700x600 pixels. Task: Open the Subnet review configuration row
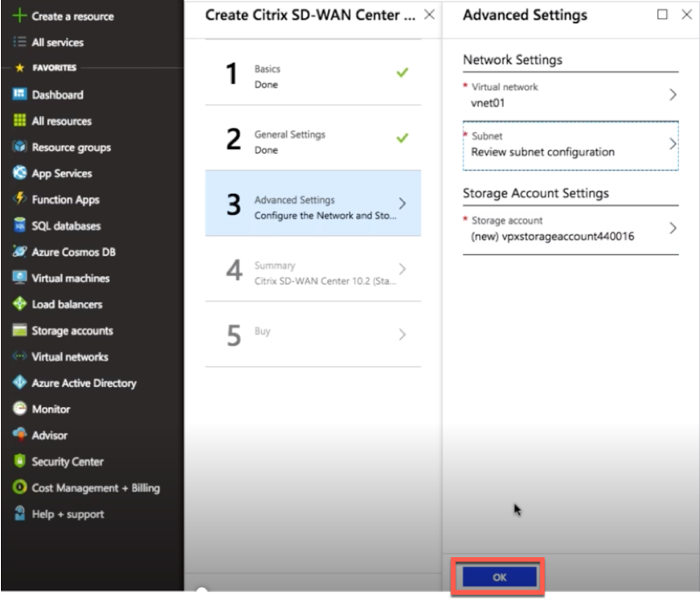pos(571,146)
